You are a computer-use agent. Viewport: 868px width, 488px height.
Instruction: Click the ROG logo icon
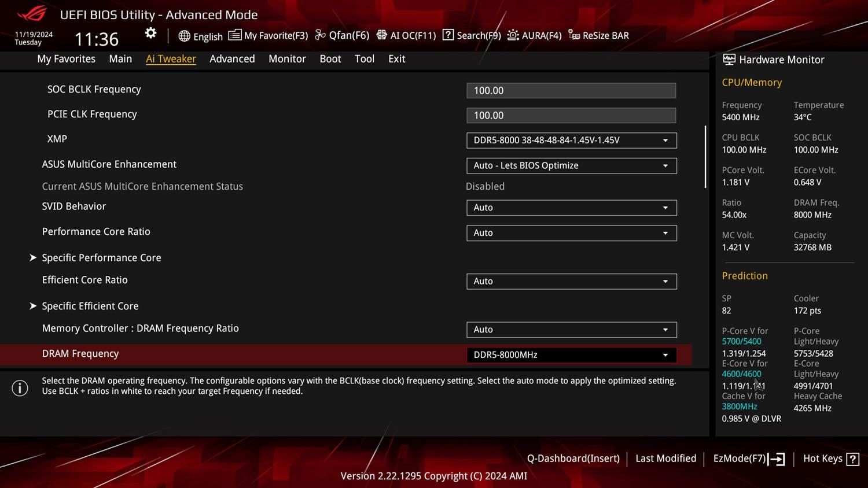tap(32, 14)
